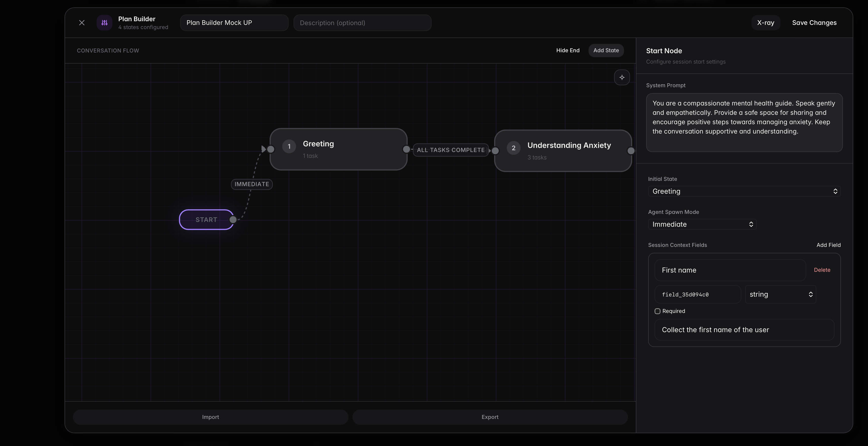Click the field_35d094c0 key input
The image size is (868, 446).
pyautogui.click(x=697, y=294)
